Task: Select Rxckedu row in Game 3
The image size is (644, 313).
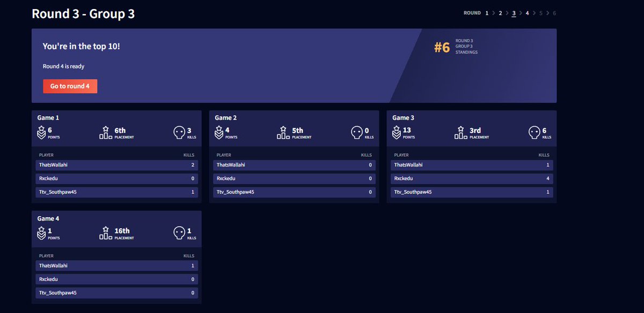Action: (472, 178)
